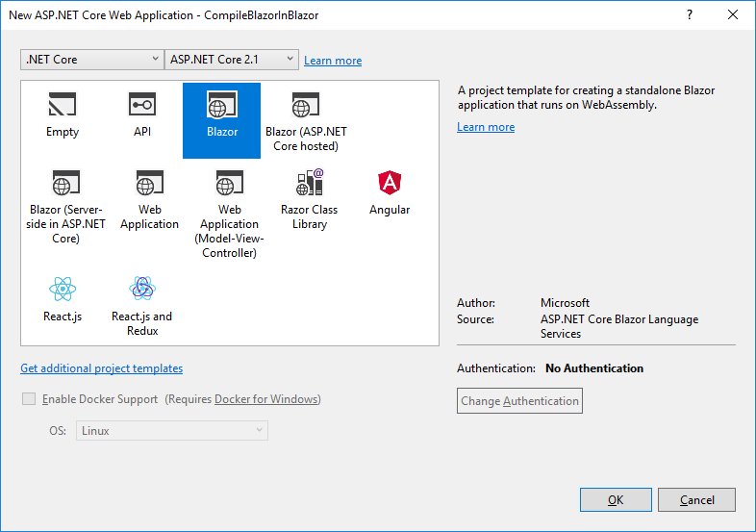
Task: Open the OS Linux dropdown
Action: [x=171, y=431]
